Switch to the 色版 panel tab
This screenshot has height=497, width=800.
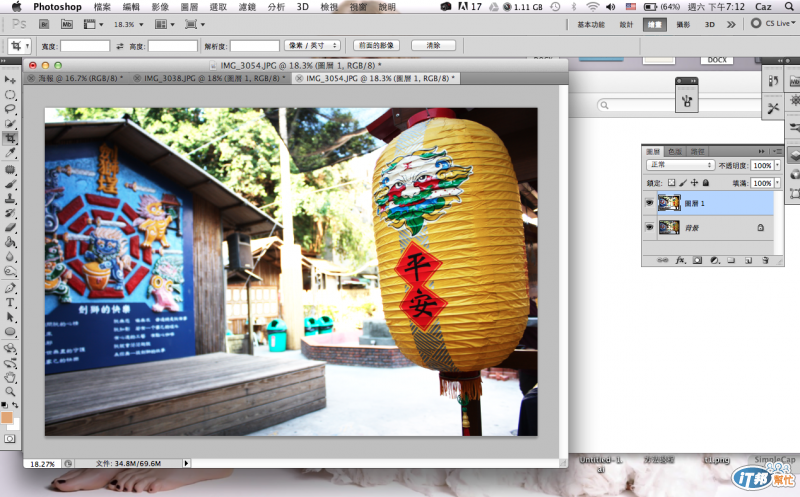tap(674, 152)
